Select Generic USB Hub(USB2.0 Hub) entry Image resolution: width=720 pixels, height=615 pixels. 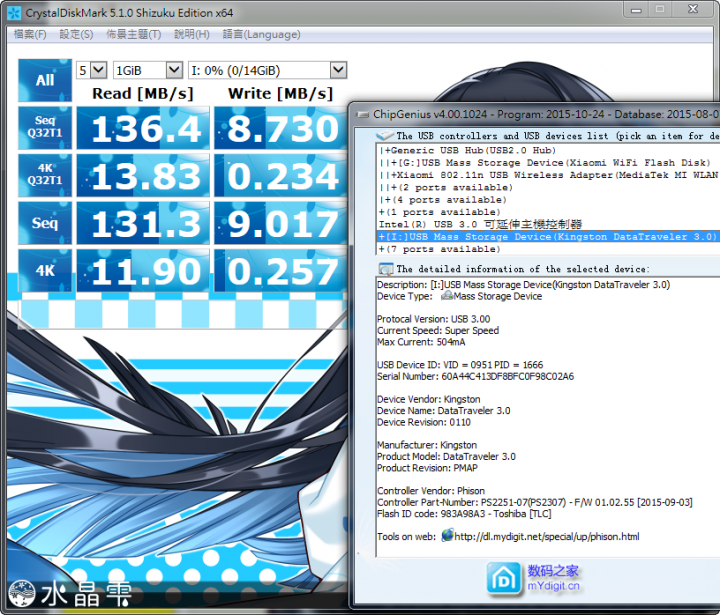(x=467, y=150)
